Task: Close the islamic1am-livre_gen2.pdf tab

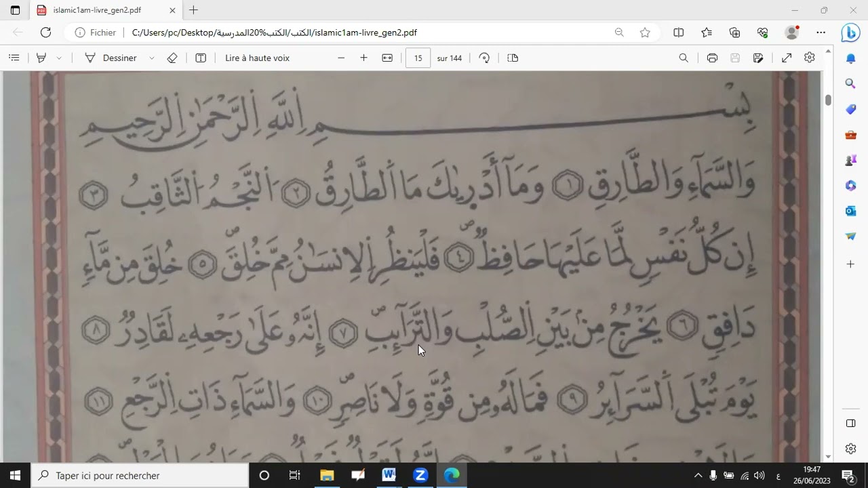Action: [172, 10]
